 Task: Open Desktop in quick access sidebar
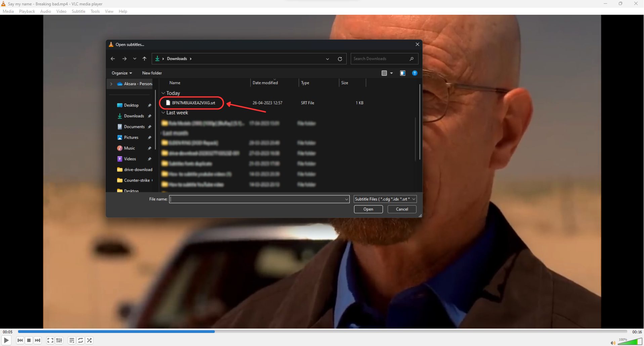pyautogui.click(x=131, y=105)
